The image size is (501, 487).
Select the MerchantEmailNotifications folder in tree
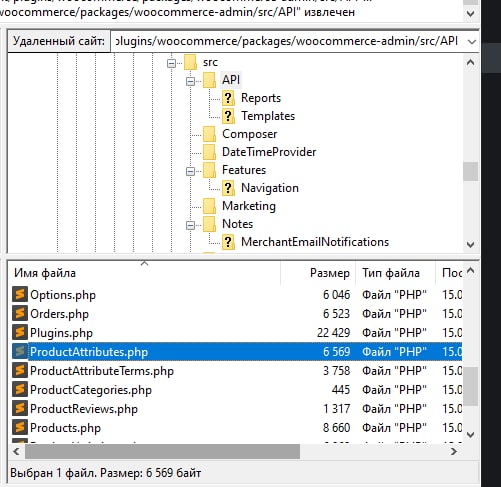315,242
